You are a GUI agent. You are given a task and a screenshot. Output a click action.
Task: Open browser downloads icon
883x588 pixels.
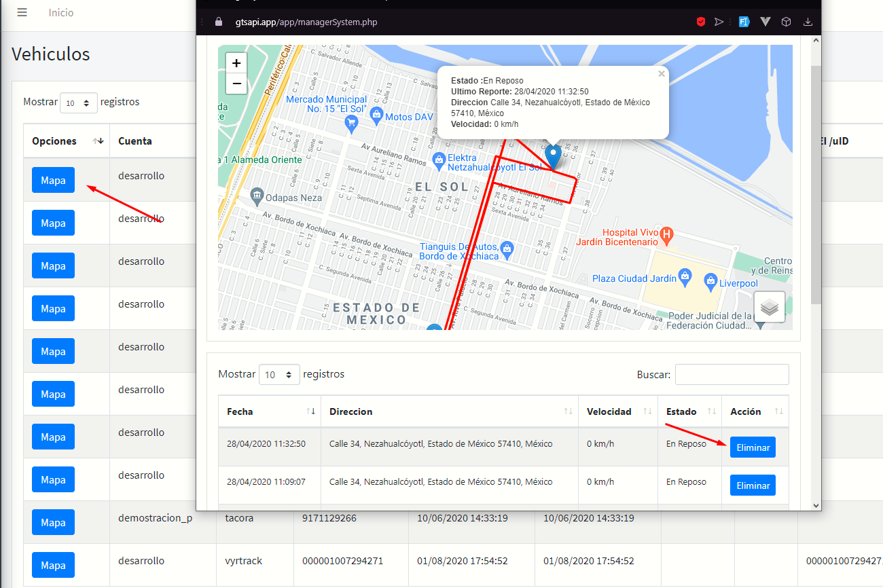click(x=808, y=22)
